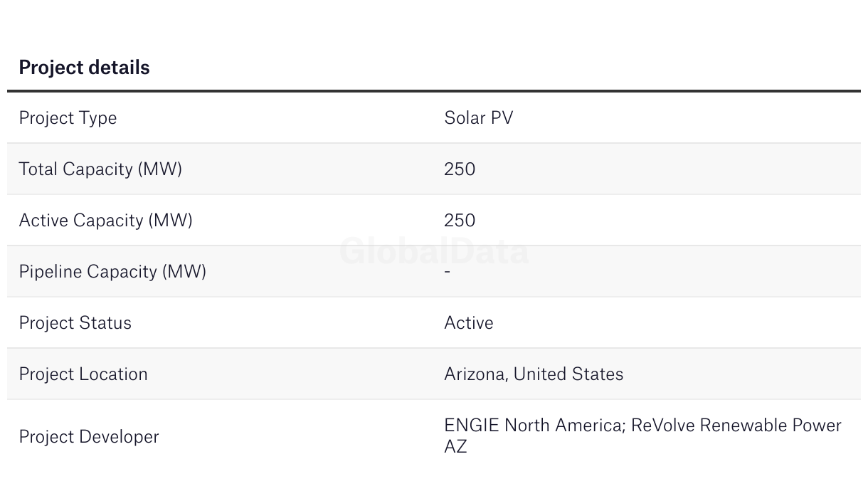Image resolution: width=868 pixels, height=501 pixels.
Task: Click the Arizona, United States value
Action: coord(534,374)
